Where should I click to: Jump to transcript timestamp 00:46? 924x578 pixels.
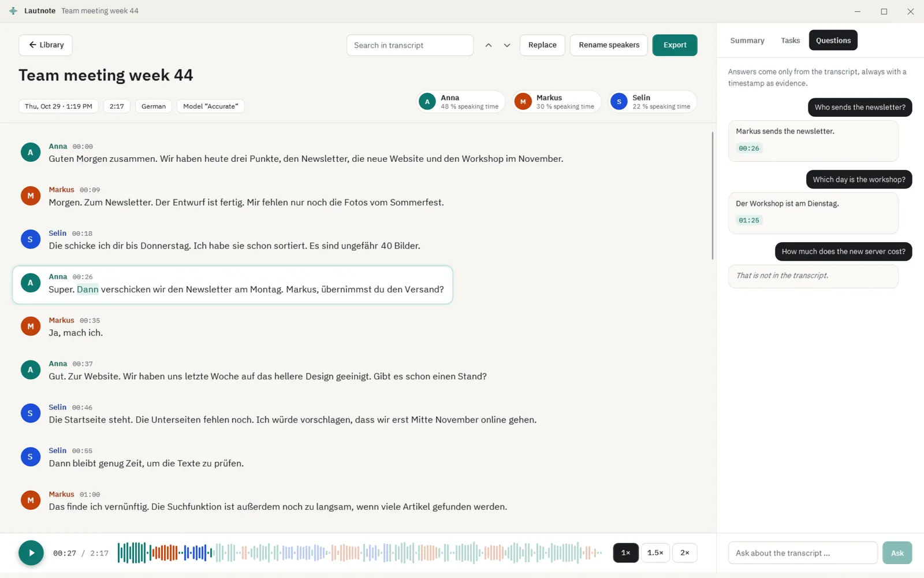(x=82, y=407)
